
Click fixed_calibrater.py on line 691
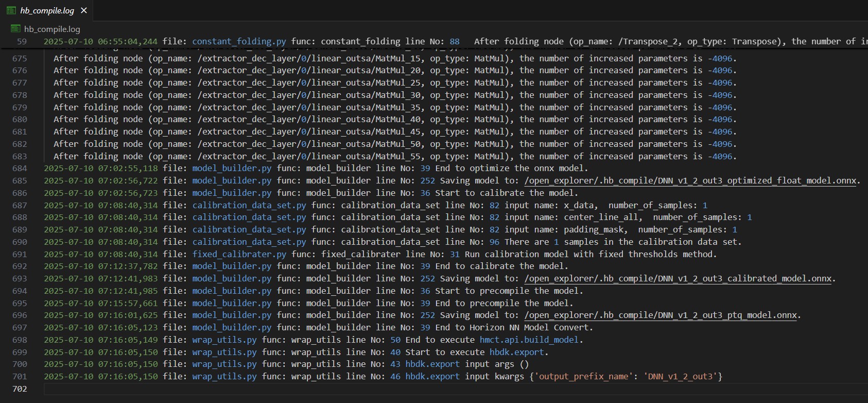[x=239, y=254]
